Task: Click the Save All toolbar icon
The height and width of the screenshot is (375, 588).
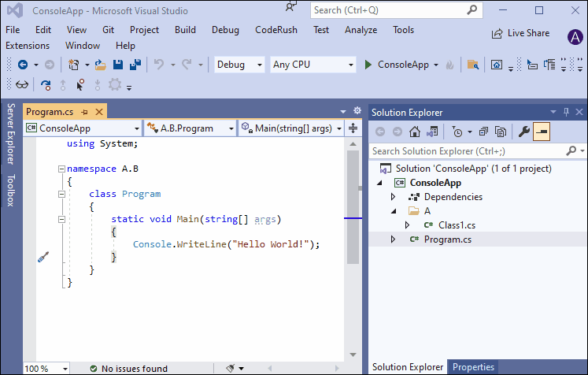Action: pos(135,65)
